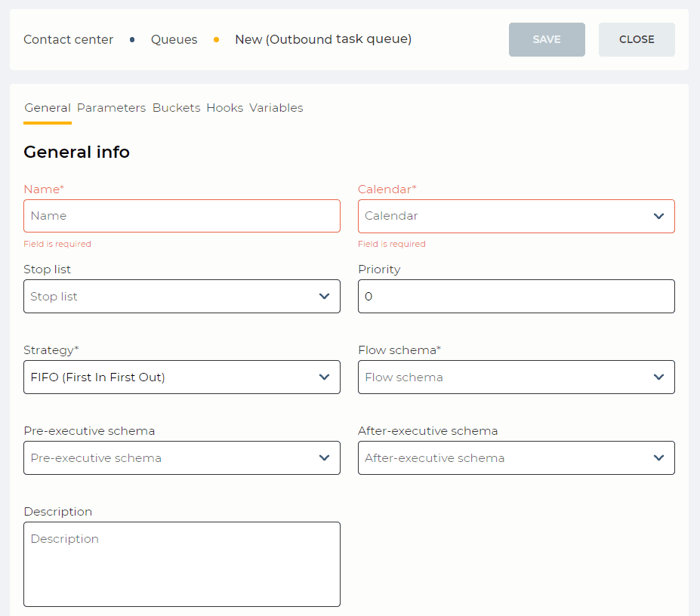Switch to the Parameters tab
This screenshot has height=616, width=700.
coord(111,108)
